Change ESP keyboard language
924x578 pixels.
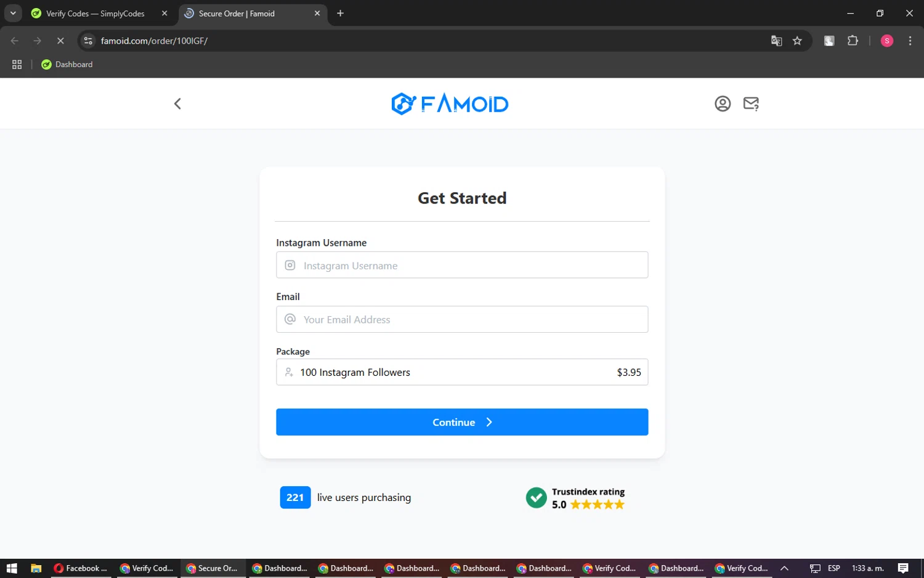[x=834, y=568]
